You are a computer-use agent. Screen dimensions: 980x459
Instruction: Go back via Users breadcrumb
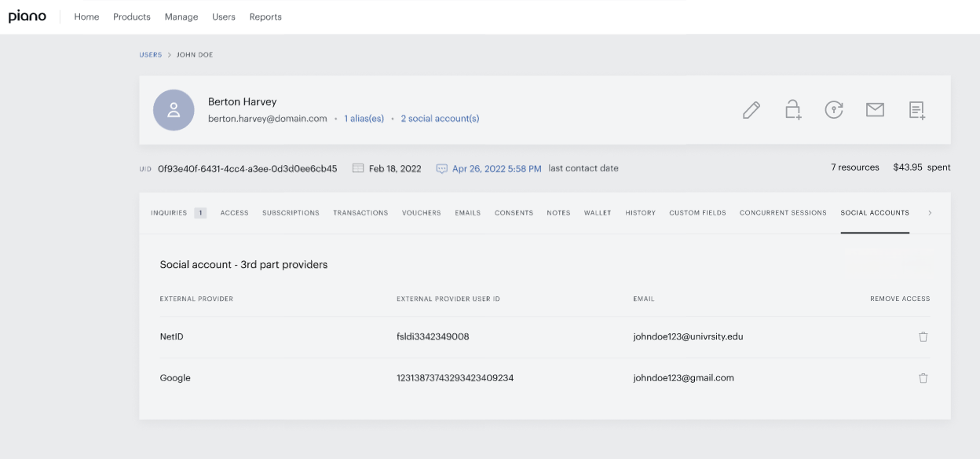(x=151, y=55)
